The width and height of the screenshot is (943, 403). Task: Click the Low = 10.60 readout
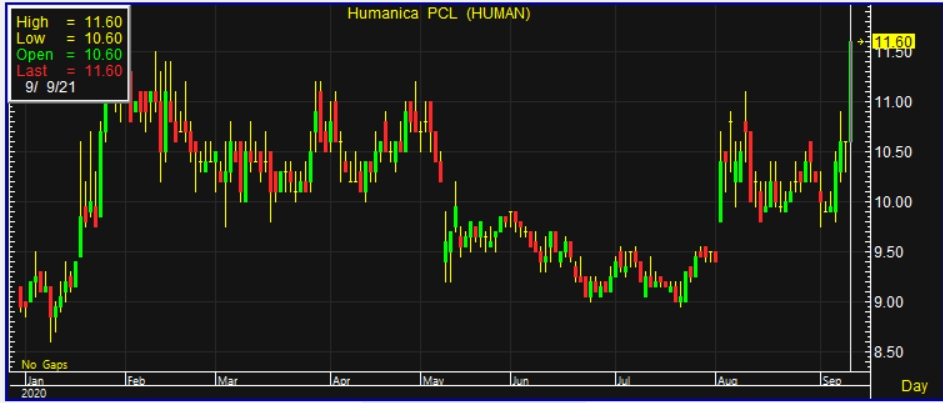coord(69,38)
